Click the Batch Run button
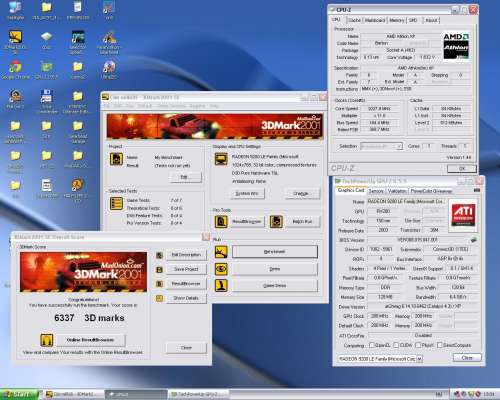The image size is (500, 400). (x=302, y=222)
